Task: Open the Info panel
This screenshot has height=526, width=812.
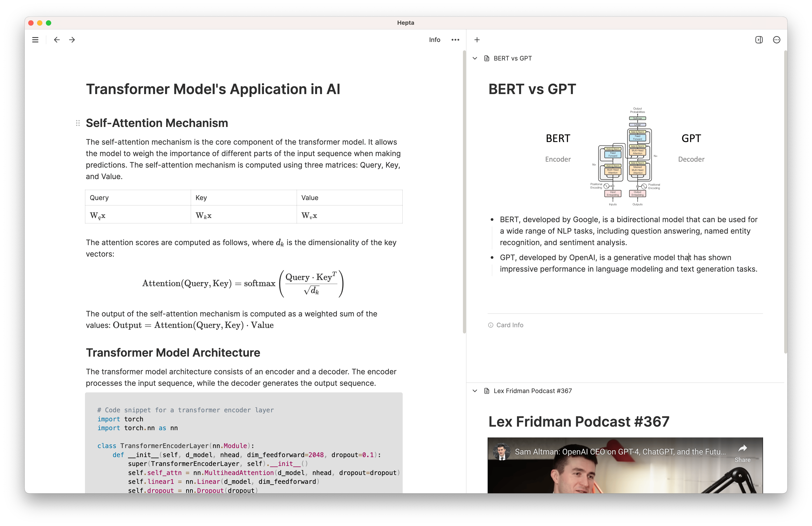Action: pyautogui.click(x=435, y=40)
